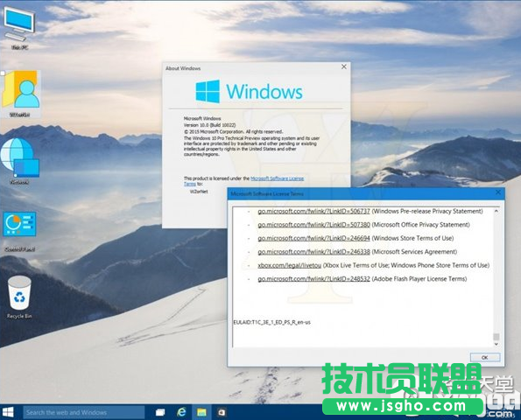Click the LinkID=506737 privacy statement link
Image resolution: width=521 pixels, height=420 pixels.
coord(313,211)
